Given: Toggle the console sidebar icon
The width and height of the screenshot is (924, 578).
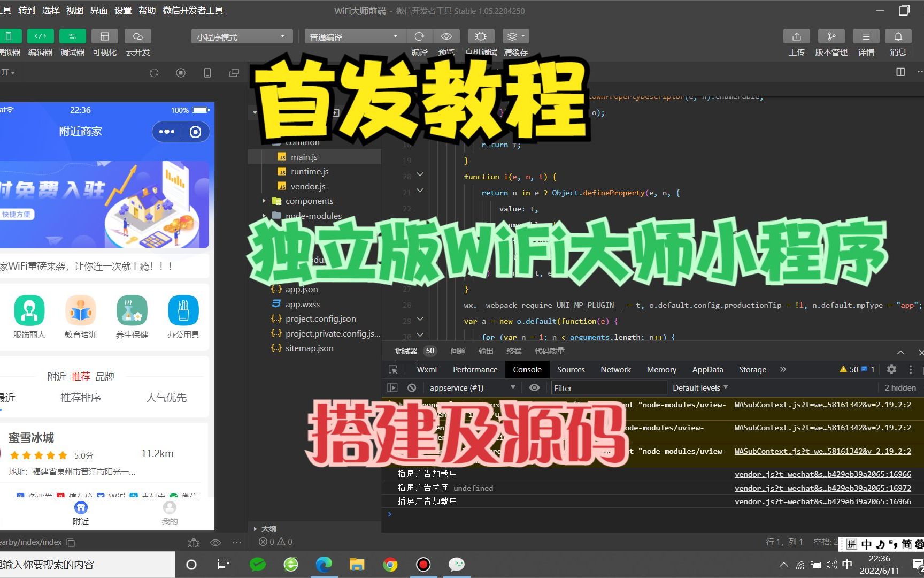Looking at the screenshot, I should pyautogui.click(x=392, y=387).
